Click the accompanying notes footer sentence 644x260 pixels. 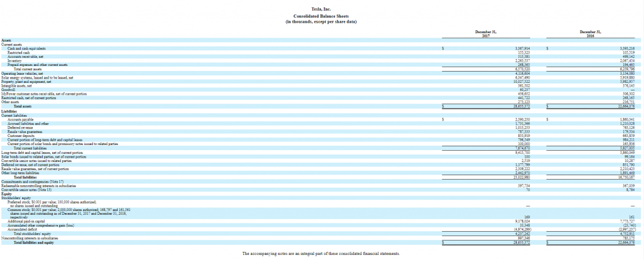pyautogui.click(x=321, y=254)
